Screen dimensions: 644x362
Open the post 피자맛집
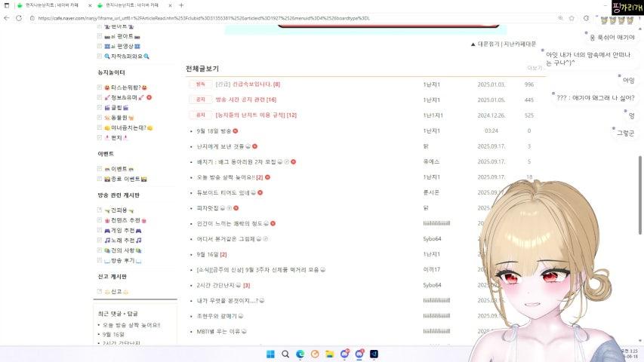pyautogui.click(x=208, y=208)
